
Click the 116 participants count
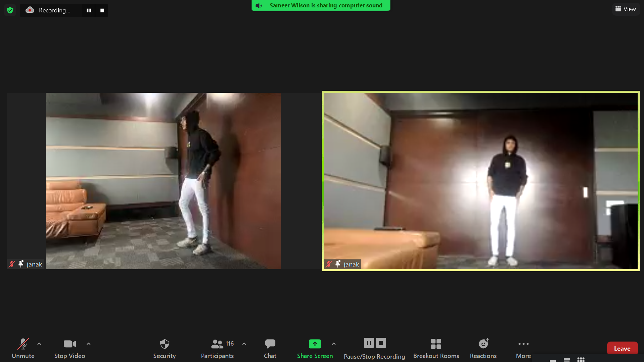click(230, 344)
